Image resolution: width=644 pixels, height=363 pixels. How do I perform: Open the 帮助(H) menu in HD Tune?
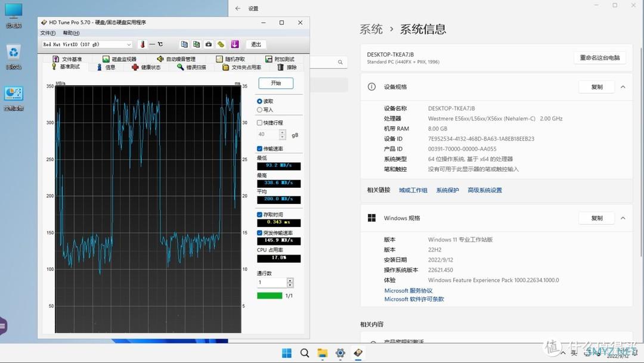71,33
